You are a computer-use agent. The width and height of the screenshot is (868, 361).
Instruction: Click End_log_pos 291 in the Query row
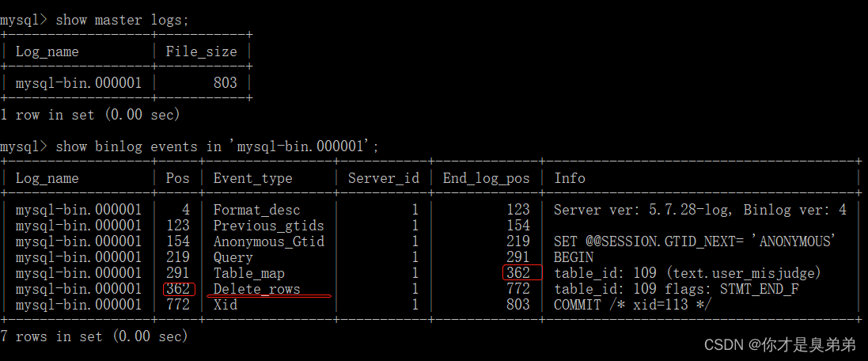point(518,257)
